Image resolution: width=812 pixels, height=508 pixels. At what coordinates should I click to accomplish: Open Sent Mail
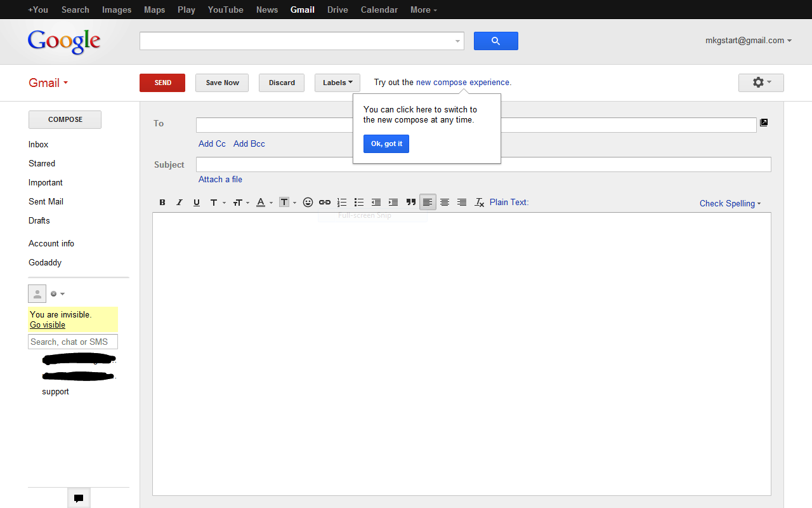point(46,202)
